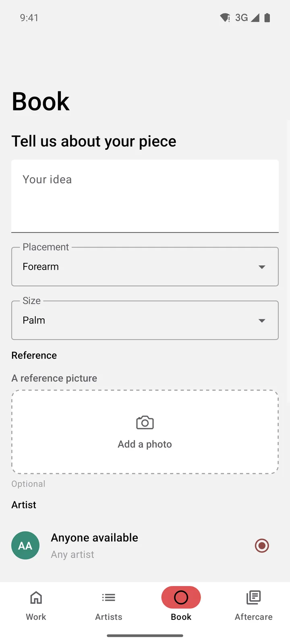Image resolution: width=290 pixels, height=644 pixels.
Task: Expand the Size dropdown arrow
Action: [262, 320]
